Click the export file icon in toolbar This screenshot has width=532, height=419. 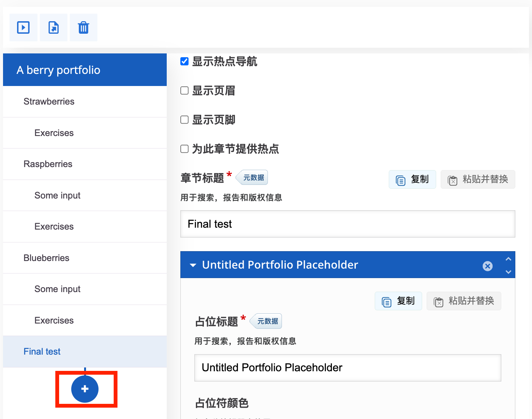click(53, 28)
